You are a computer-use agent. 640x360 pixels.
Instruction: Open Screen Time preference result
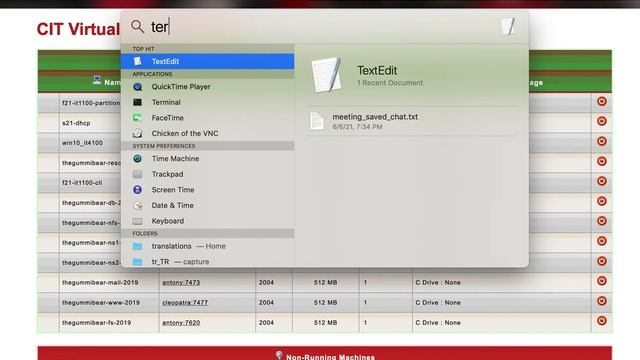coord(207,189)
